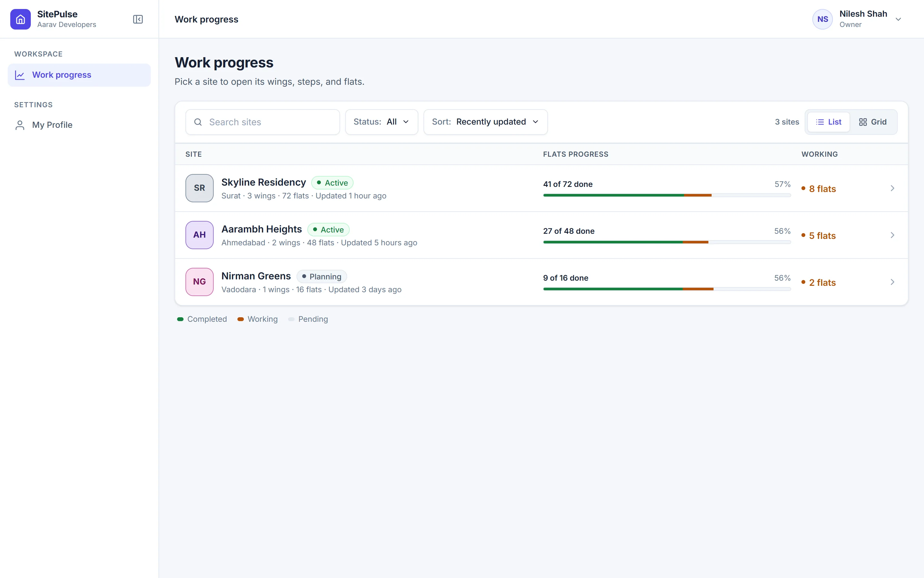This screenshot has width=924, height=578.
Task: Click "Ahmedabad · 2 wings · 48 flats" details
Action: (x=278, y=243)
